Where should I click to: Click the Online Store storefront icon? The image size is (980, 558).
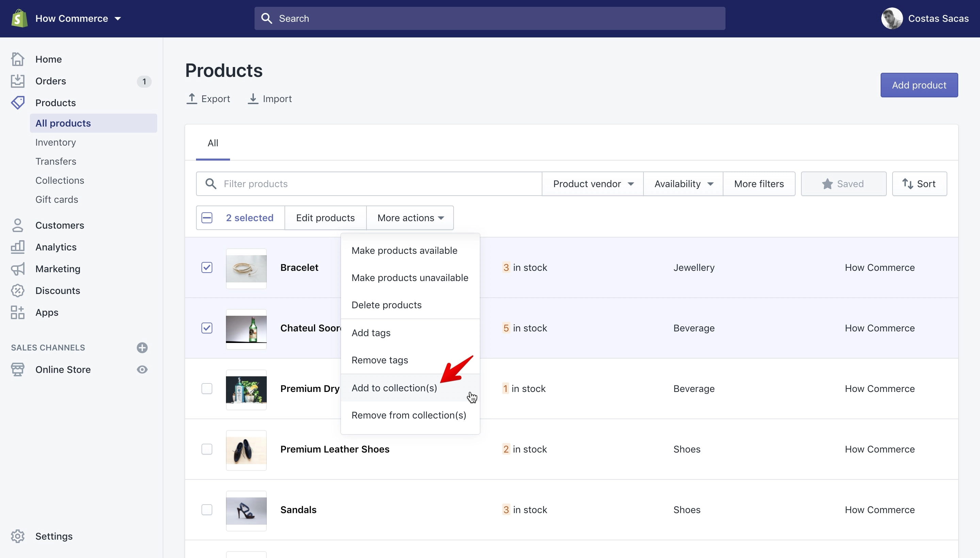(18, 370)
